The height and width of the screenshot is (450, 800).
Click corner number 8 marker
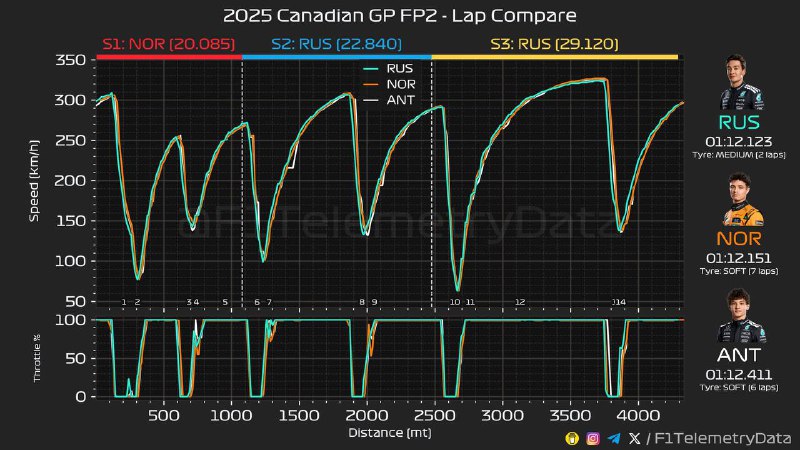pyautogui.click(x=362, y=302)
